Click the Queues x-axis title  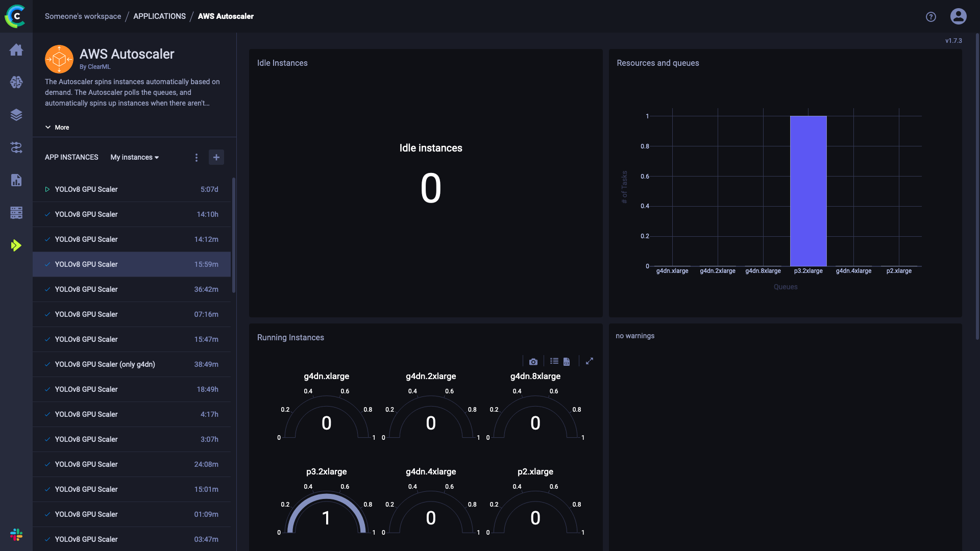point(786,287)
